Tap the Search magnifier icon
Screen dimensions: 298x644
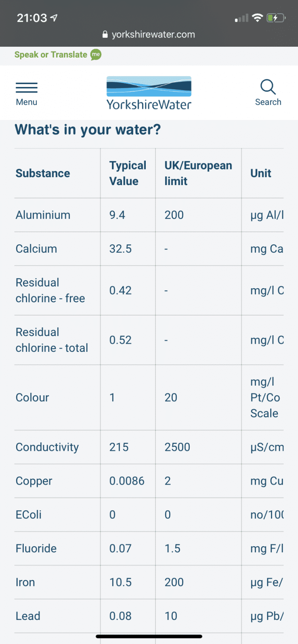coord(268,87)
